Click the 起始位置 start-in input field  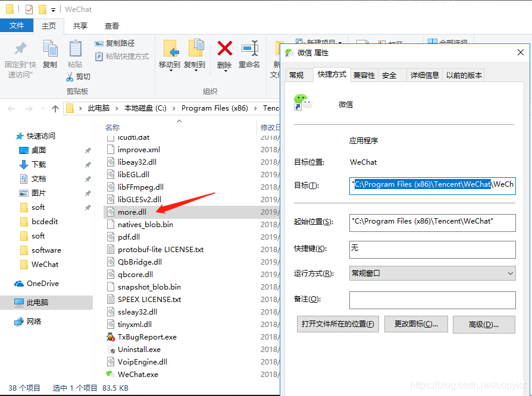pos(432,223)
